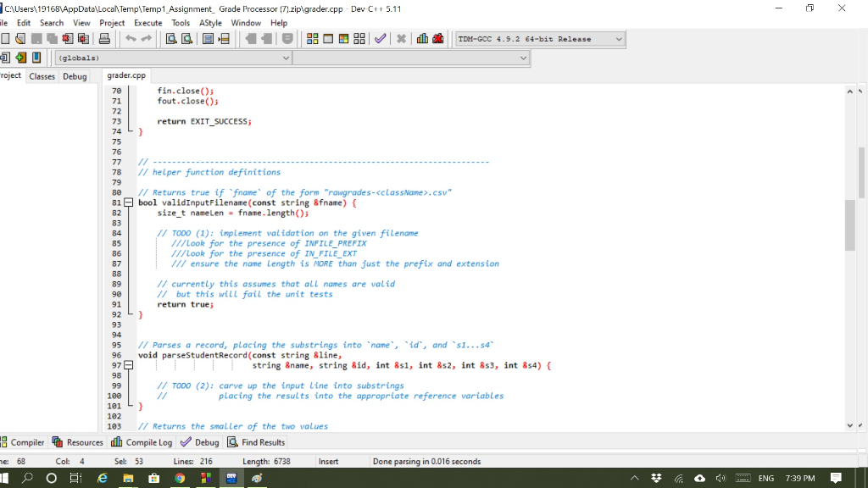Click the 'return EXIT_SUCCESS;' code line
The width and height of the screenshot is (868, 488).
point(204,121)
